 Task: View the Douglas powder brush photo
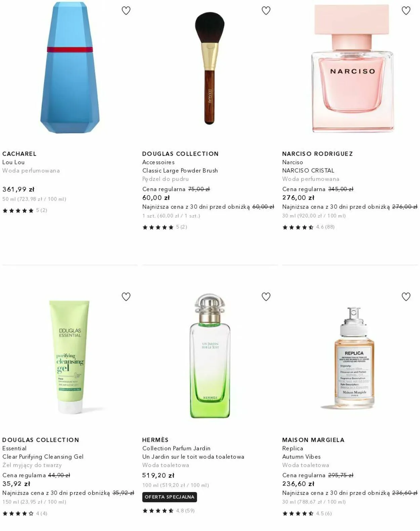pos(210,68)
